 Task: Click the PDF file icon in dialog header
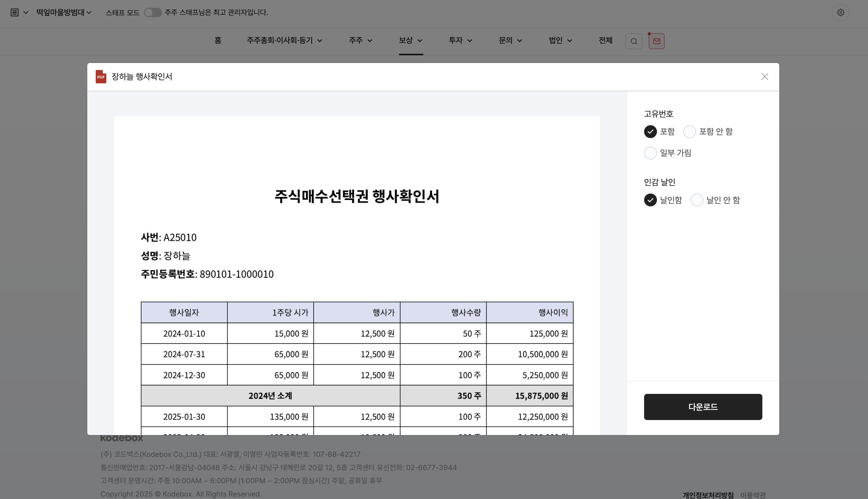coord(101,77)
